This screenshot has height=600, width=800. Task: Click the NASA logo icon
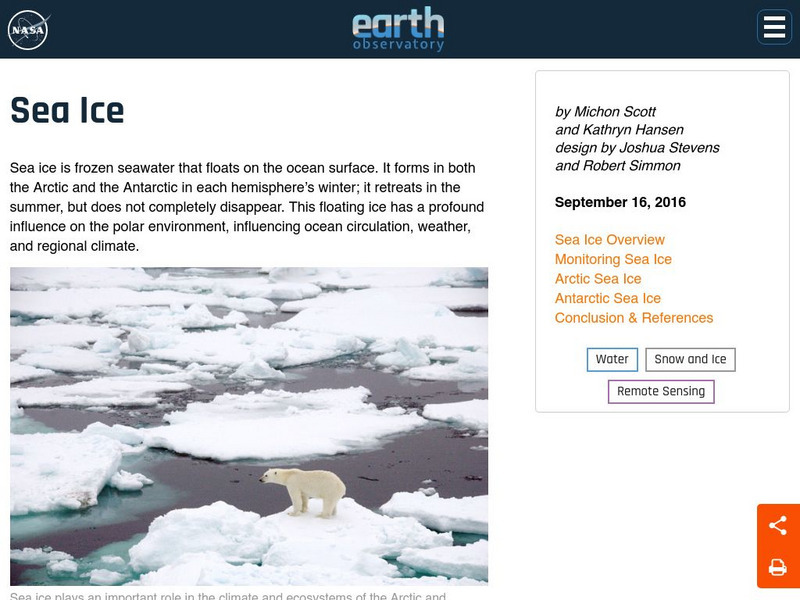point(28,29)
